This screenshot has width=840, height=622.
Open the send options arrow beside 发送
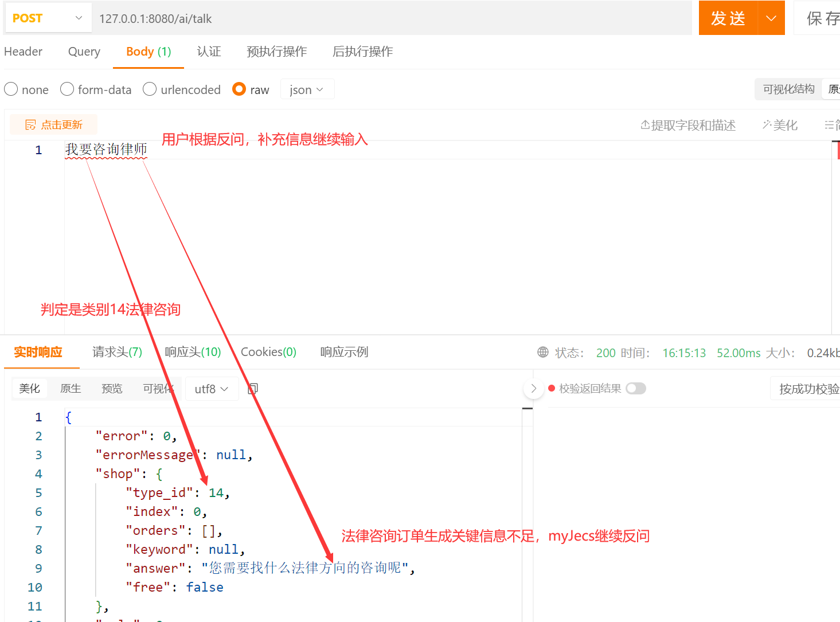(771, 18)
